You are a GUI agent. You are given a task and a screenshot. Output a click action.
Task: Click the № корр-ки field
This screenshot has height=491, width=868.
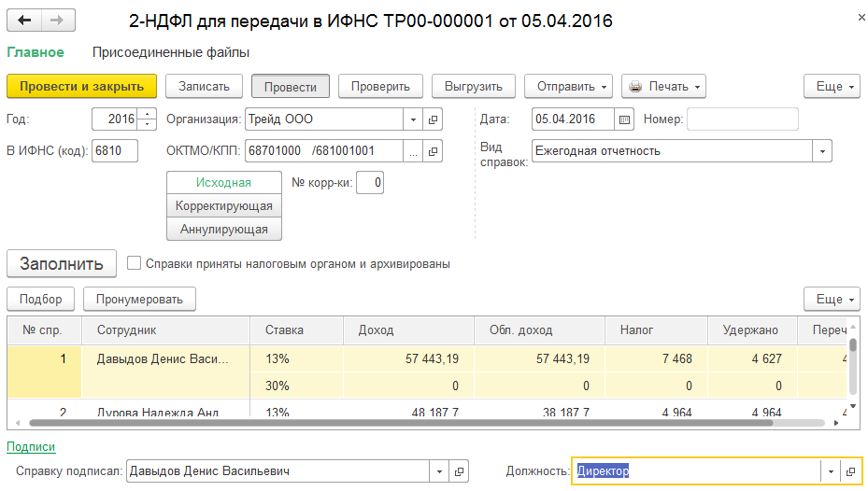(x=370, y=182)
